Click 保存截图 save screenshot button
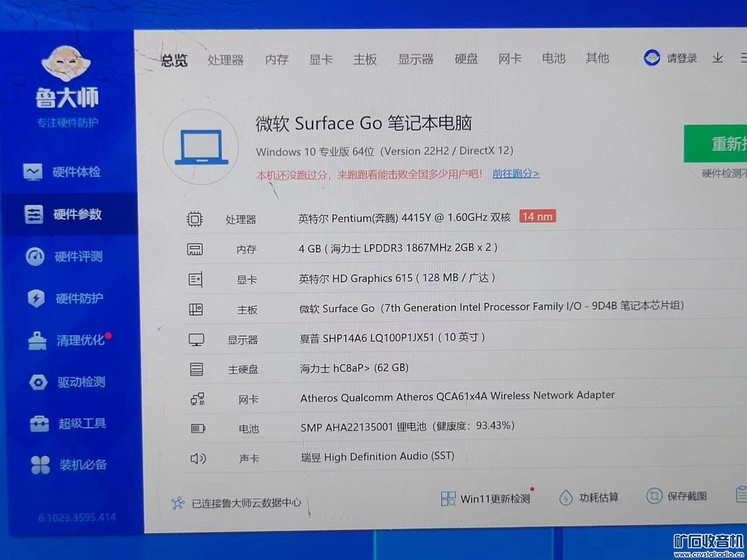Image resolution: width=747 pixels, height=560 pixels. pos(677,496)
